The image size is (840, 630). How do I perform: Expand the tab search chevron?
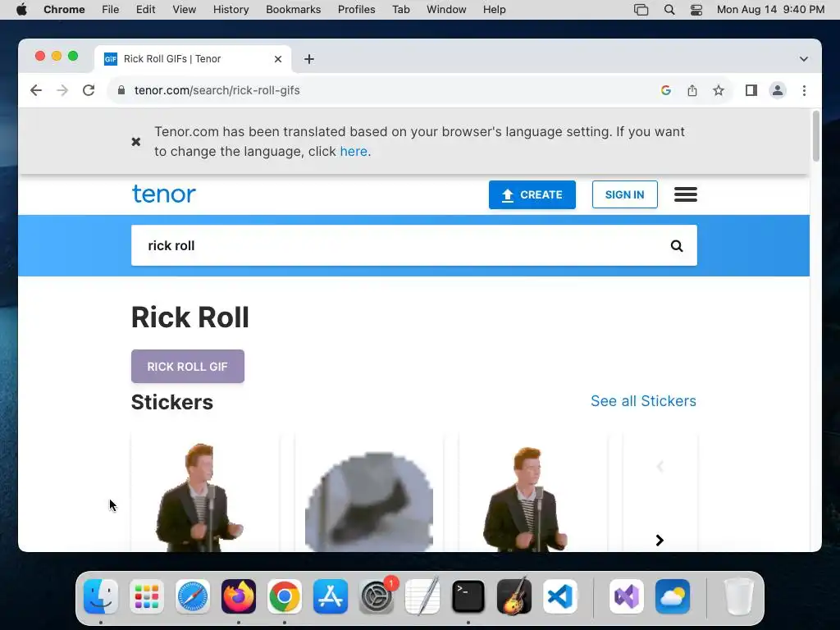(804, 59)
